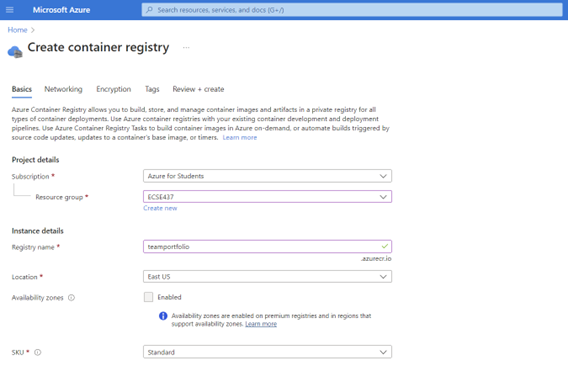The image size is (568, 371).
Task: Click the container registry cloud icon
Action: 15,52
